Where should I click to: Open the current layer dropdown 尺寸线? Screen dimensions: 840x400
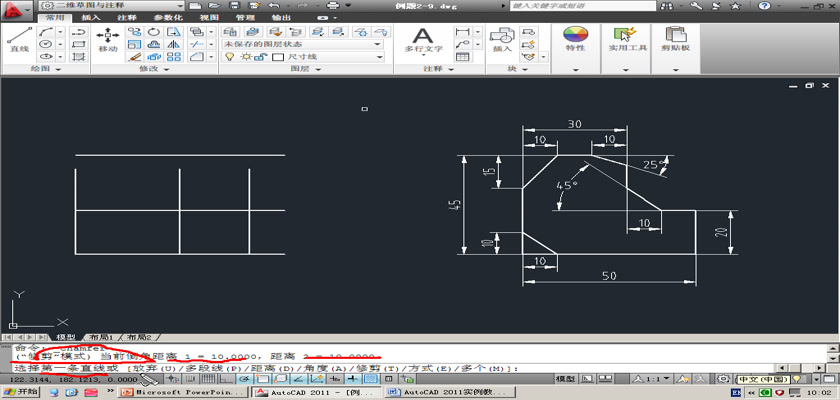coord(303,56)
